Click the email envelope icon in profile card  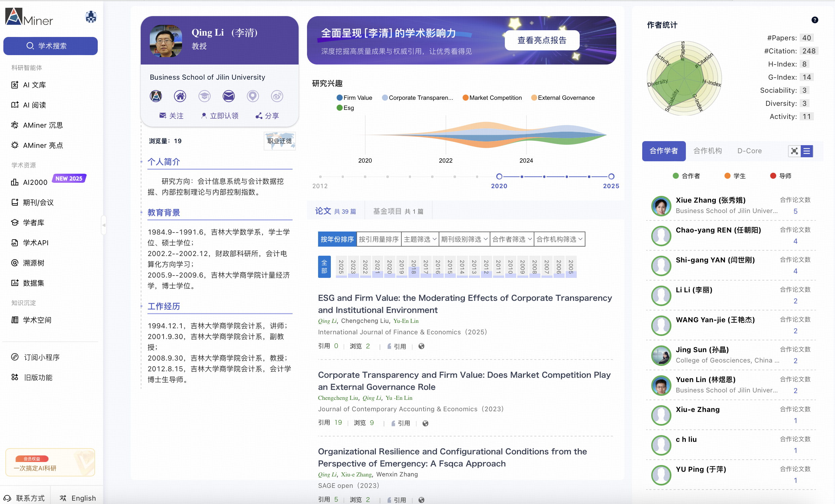(228, 96)
